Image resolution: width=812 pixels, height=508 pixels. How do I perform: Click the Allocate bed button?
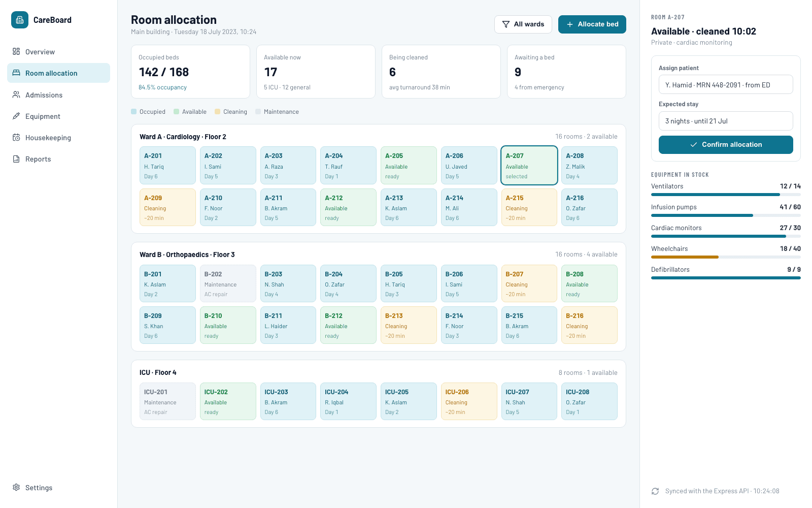pos(592,24)
